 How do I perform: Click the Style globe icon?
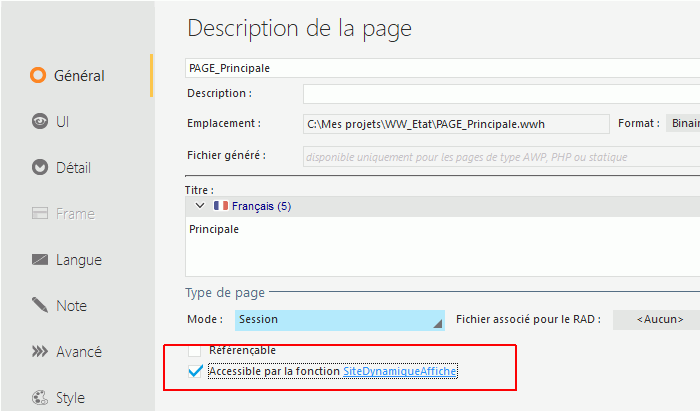(x=40, y=397)
